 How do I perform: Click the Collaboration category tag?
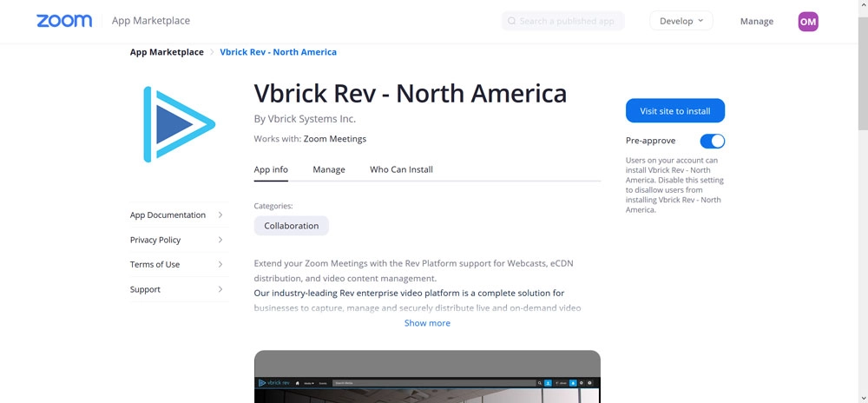(x=291, y=226)
